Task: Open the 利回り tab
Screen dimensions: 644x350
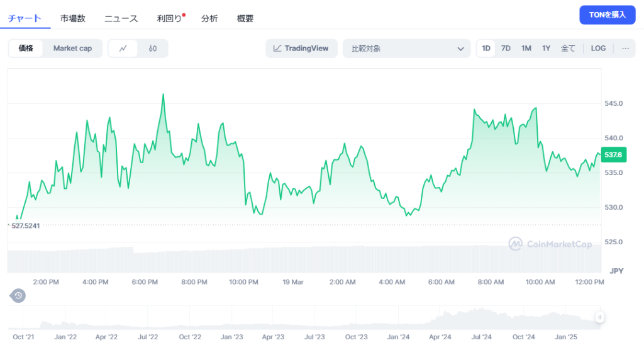Action: [169, 18]
